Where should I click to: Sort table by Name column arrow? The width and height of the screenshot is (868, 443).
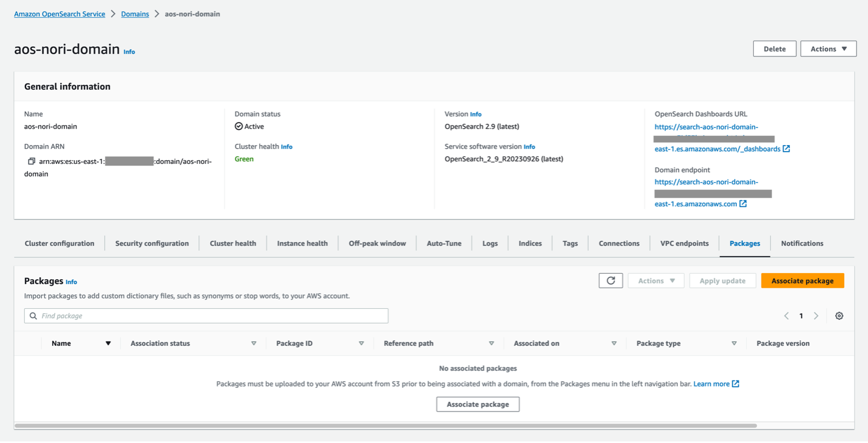coord(108,343)
